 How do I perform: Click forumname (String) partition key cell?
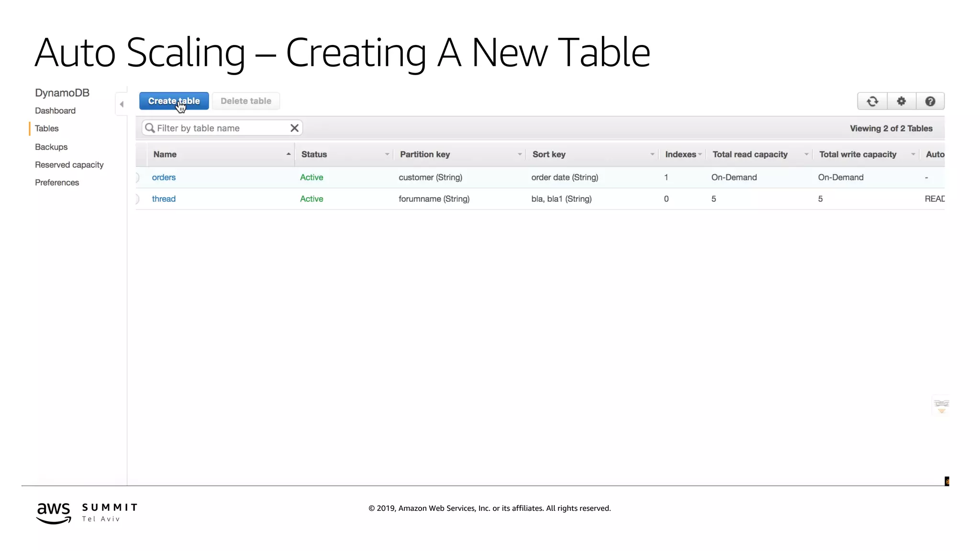434,199
